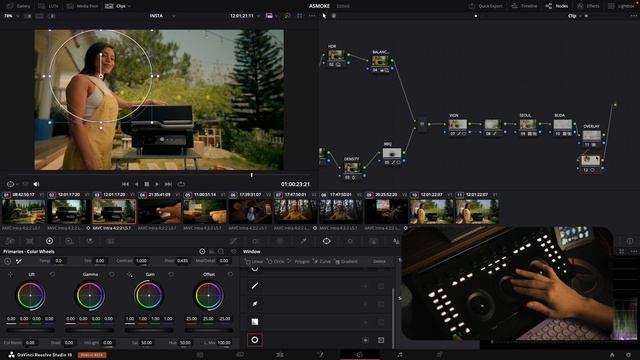Screen dimensions: 640x360
Task: Select the pointer tool in node editor
Action: 324,16
